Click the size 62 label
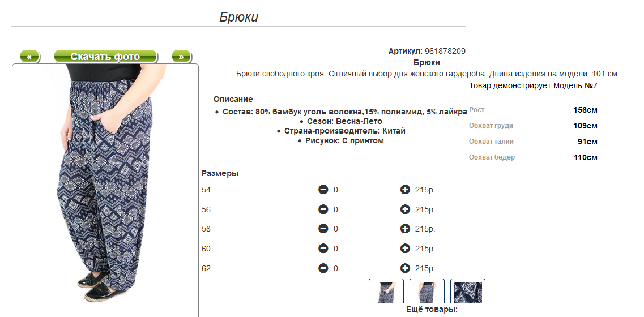The image size is (644, 317). [206, 268]
